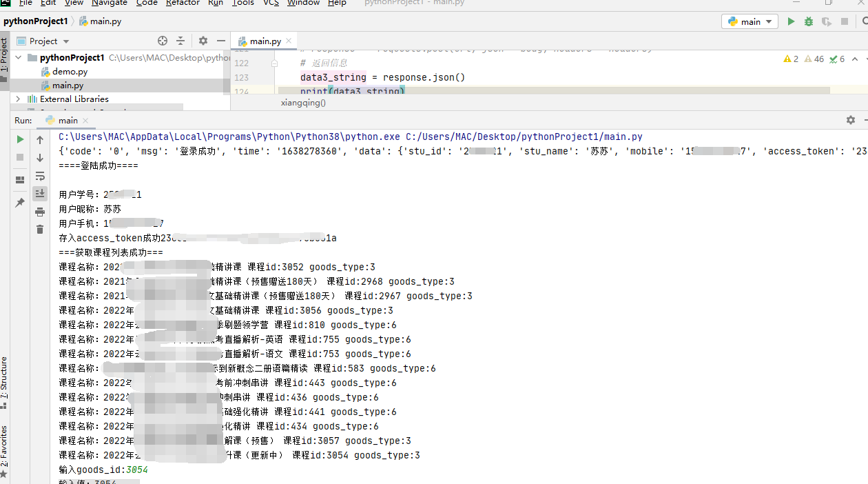Open the Run menu
Viewport: 868px width, 484px height.
tap(216, 3)
